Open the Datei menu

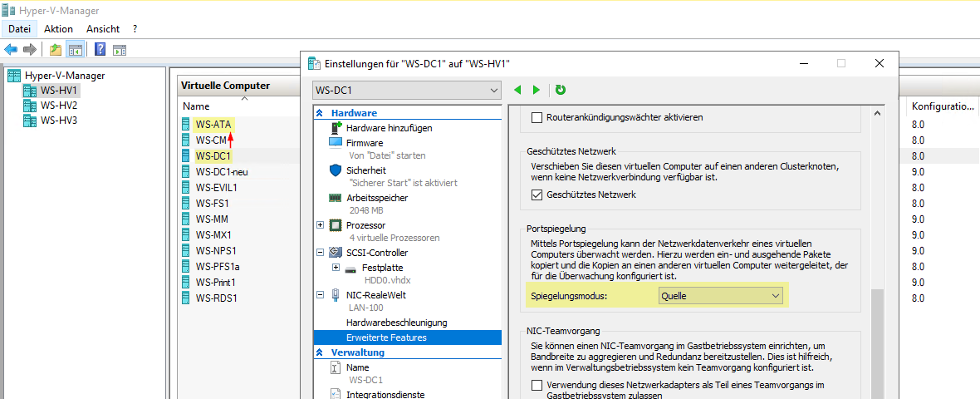[x=19, y=29]
